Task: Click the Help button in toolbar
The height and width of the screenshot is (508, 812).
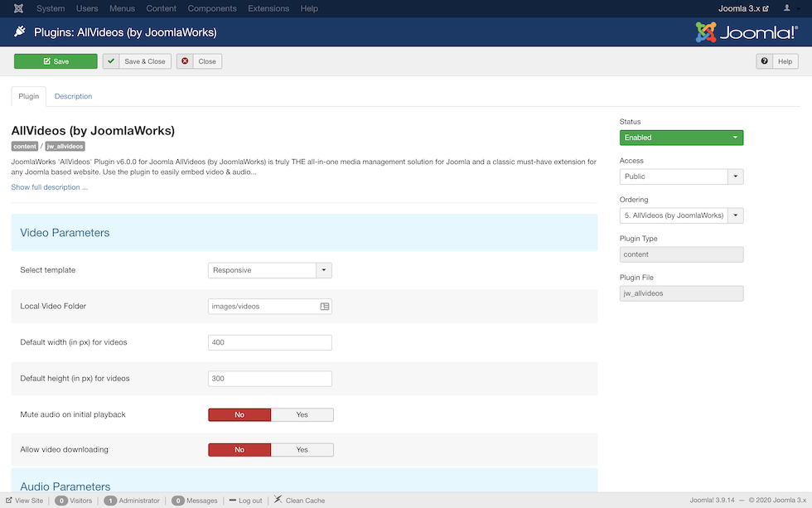Action: (x=777, y=61)
